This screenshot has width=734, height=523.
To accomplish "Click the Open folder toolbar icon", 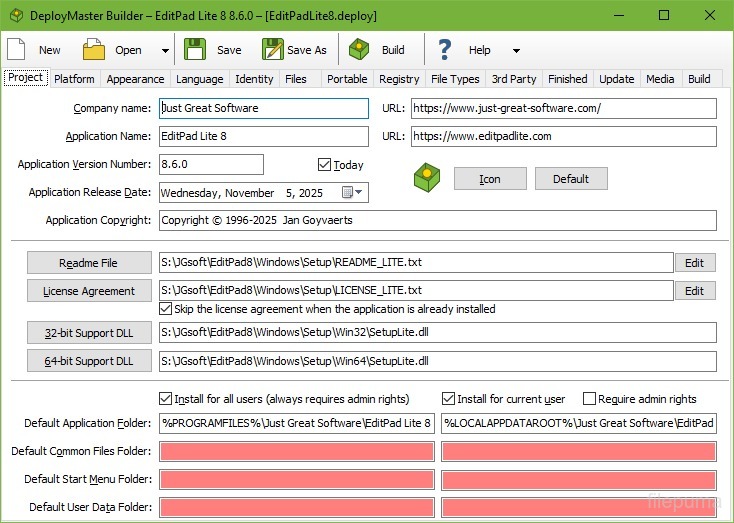I will click(94, 49).
